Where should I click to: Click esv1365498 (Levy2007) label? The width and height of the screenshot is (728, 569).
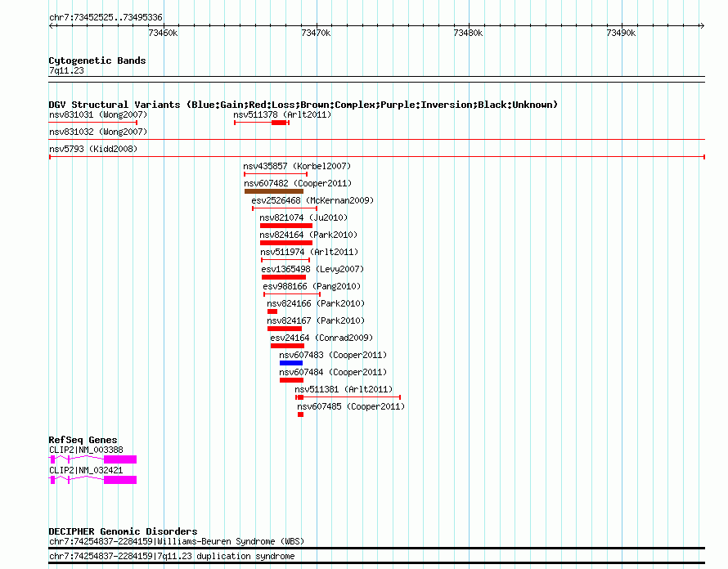312,269
